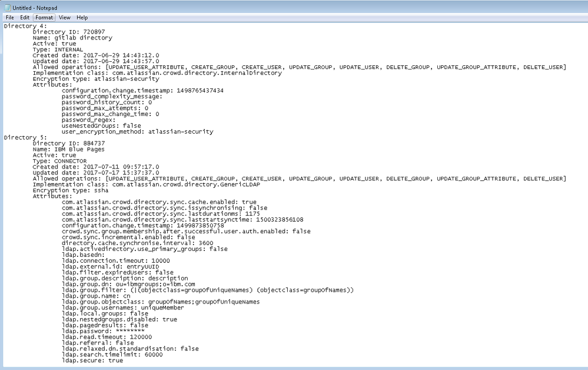
Task: Open the File menu
Action: pos(10,18)
